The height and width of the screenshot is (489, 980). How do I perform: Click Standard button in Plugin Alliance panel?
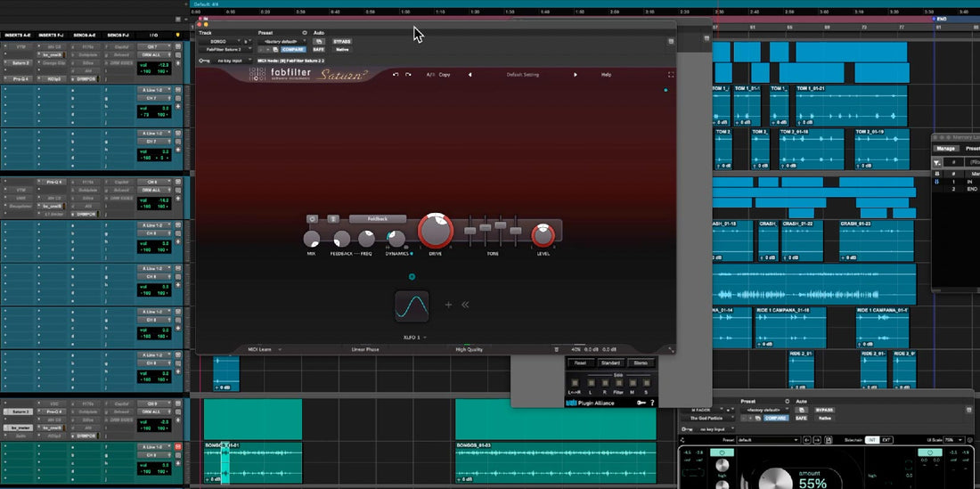(x=610, y=363)
